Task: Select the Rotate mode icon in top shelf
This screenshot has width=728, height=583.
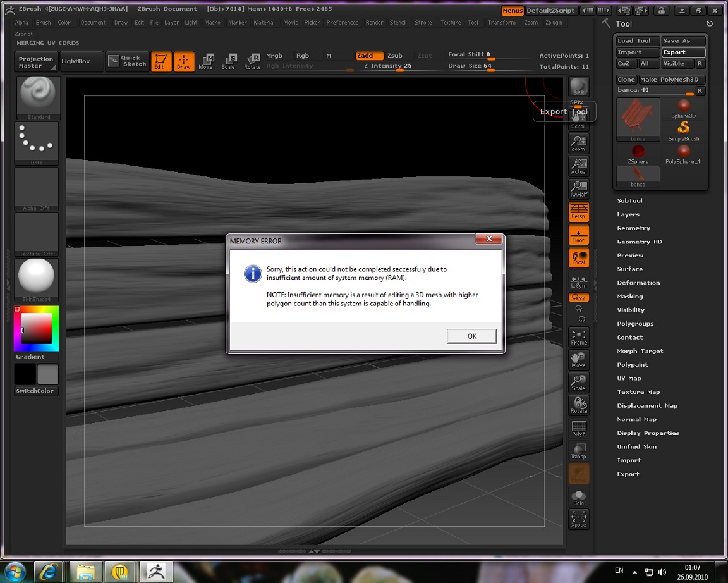Action: (x=252, y=61)
